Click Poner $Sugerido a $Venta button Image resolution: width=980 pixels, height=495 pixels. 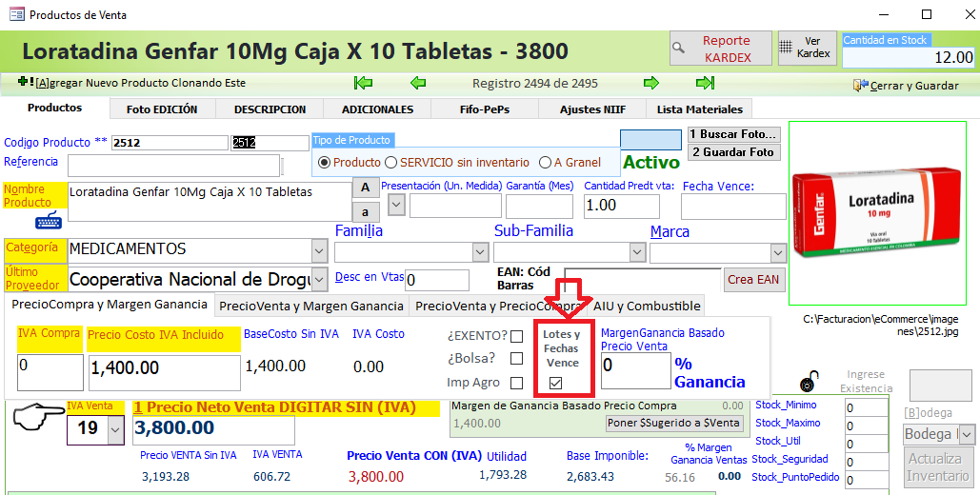tap(673, 423)
